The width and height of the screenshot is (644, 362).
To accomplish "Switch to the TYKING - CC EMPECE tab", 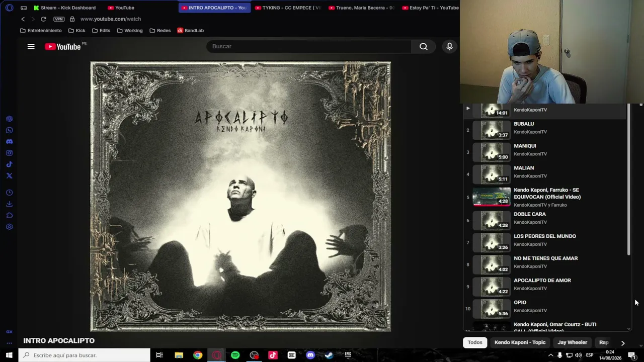I will [287, 8].
